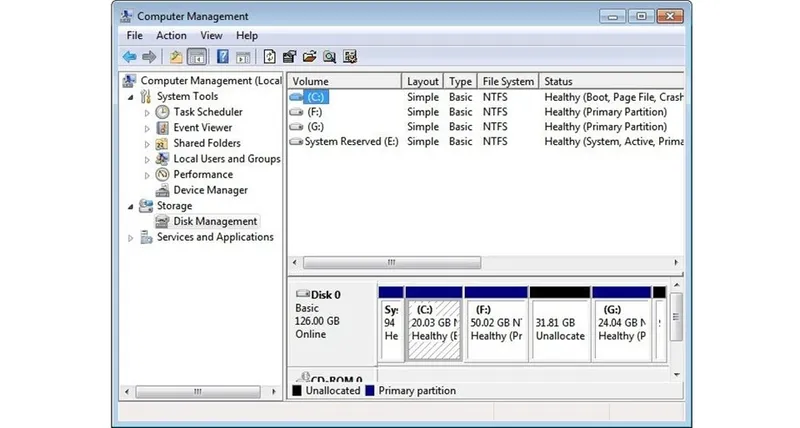
Task: Select Shared Folders icon in tree
Action: click(162, 143)
